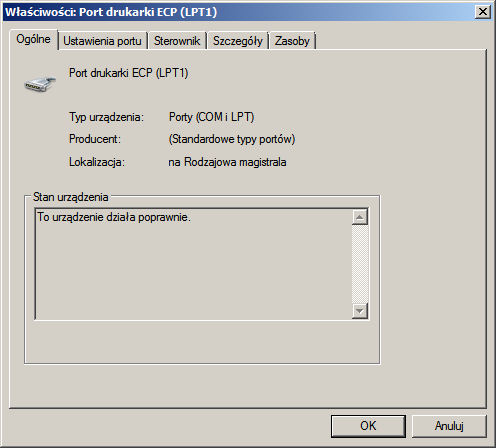Click the device status message text
This screenshot has width=496, height=448.
[x=114, y=217]
